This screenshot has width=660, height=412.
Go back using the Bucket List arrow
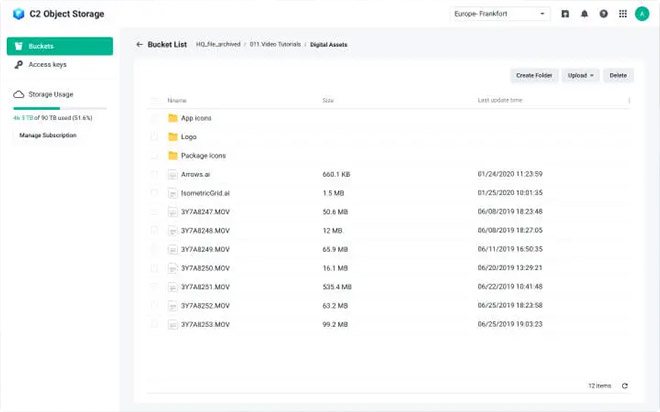tap(140, 45)
